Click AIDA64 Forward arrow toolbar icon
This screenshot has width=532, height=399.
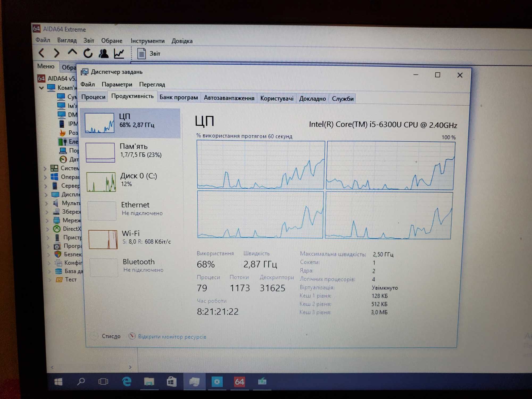point(56,53)
